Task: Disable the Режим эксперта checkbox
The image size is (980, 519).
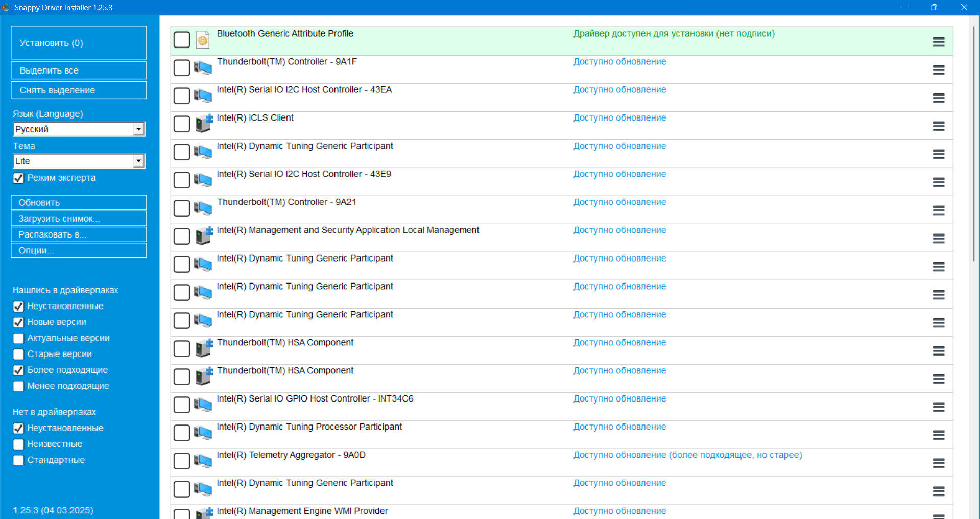Action: 19,178
